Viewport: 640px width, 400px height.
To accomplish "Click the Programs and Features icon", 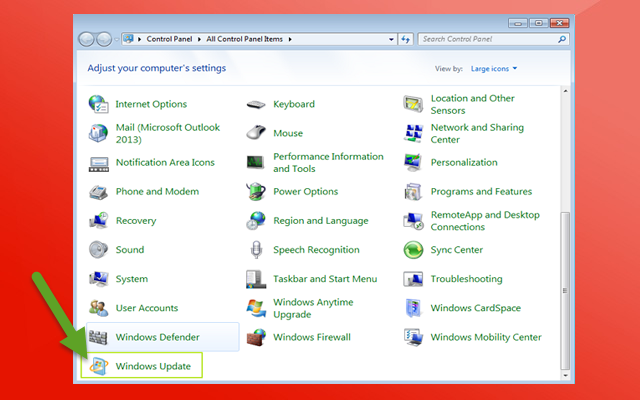I will pyautogui.click(x=413, y=192).
